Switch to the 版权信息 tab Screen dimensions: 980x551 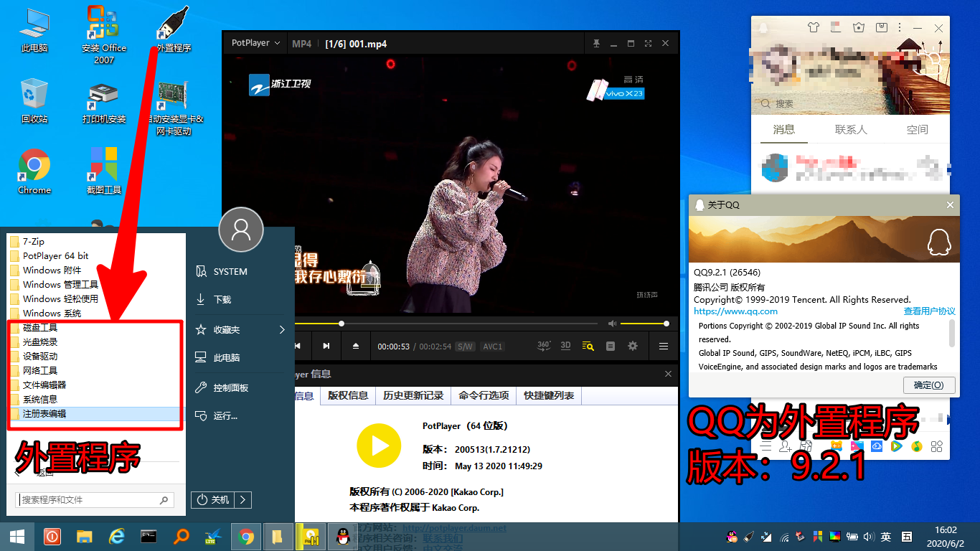tap(348, 395)
